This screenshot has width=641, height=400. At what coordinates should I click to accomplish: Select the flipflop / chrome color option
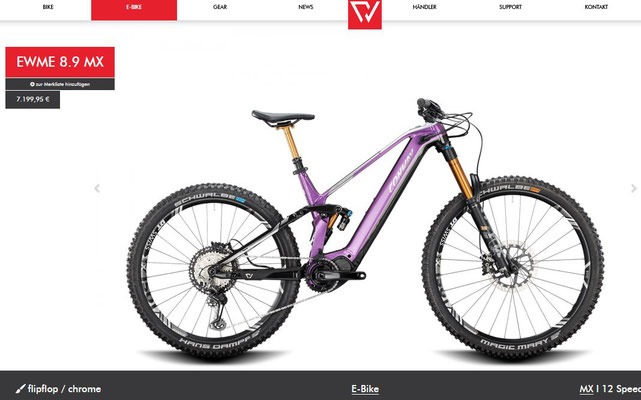coord(64,389)
